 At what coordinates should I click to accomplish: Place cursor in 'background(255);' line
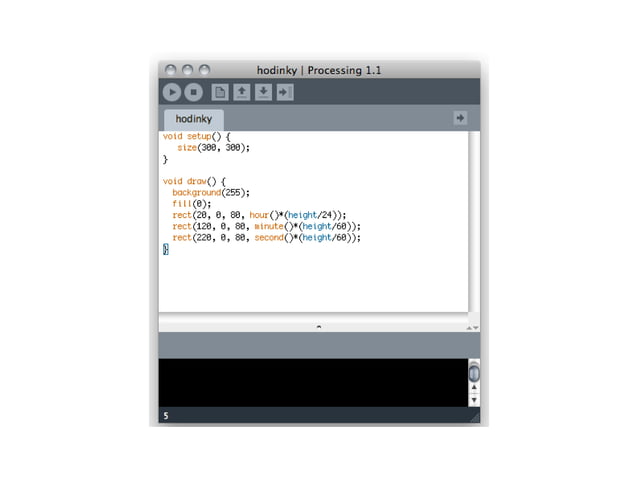pyautogui.click(x=211, y=192)
